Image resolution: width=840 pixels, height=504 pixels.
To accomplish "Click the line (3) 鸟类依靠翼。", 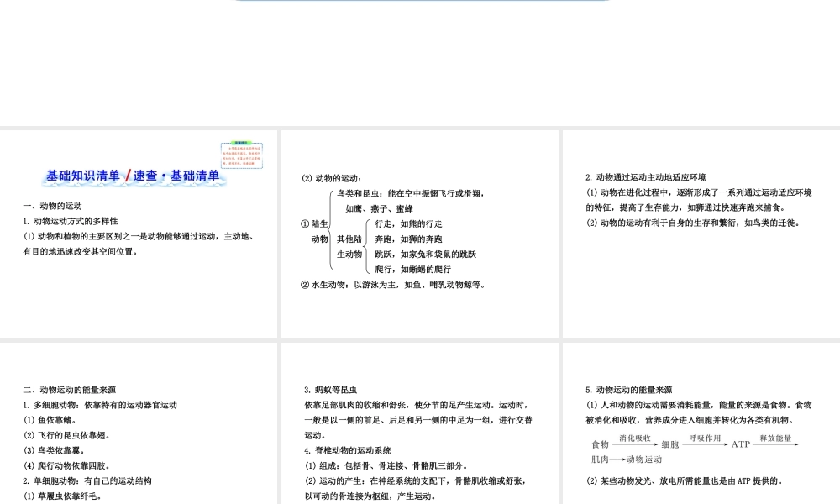I will click(54, 450).
